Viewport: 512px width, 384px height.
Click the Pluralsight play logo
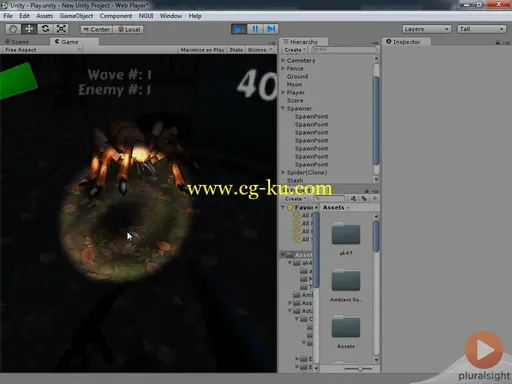(x=484, y=350)
